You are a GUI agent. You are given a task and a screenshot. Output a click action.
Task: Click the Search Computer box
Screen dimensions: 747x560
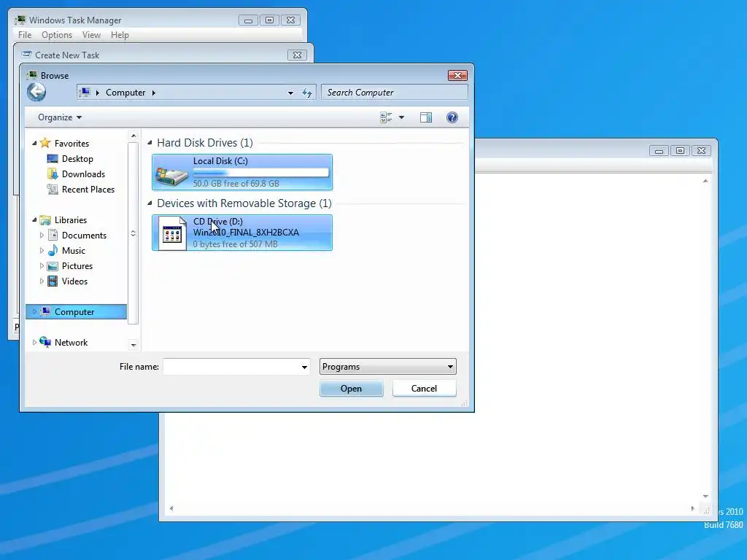(x=395, y=93)
